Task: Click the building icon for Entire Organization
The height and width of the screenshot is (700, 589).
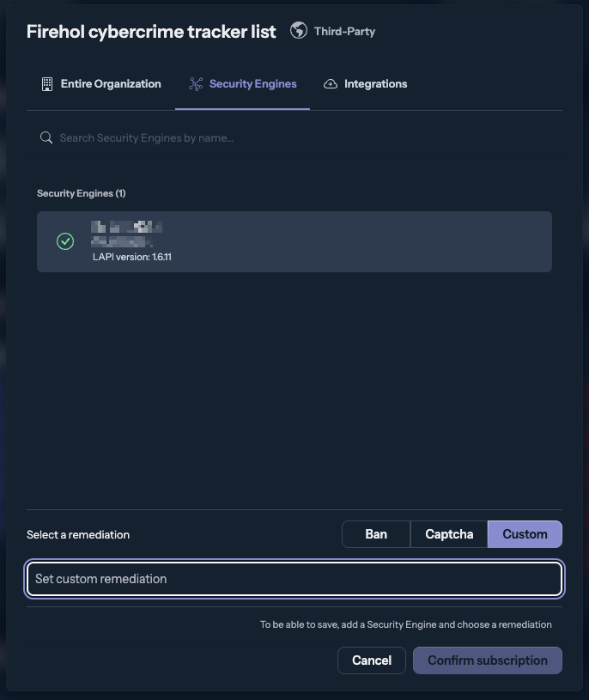Action: click(x=47, y=84)
